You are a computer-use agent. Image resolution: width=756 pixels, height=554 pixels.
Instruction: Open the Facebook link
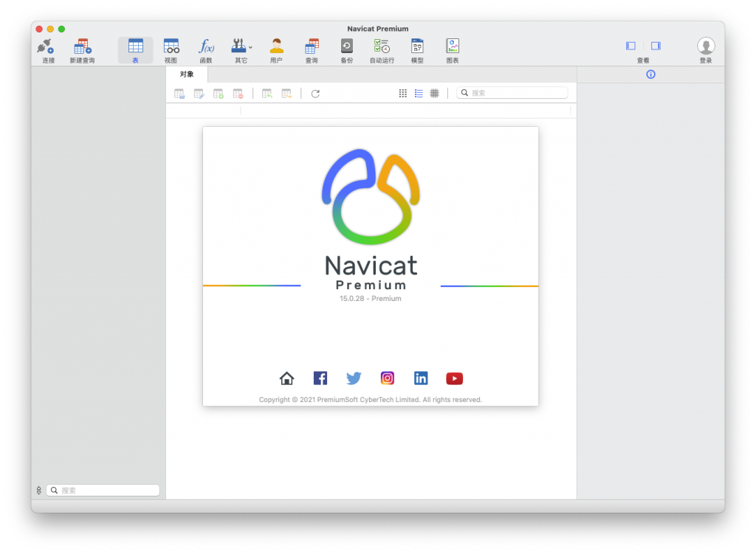point(320,378)
